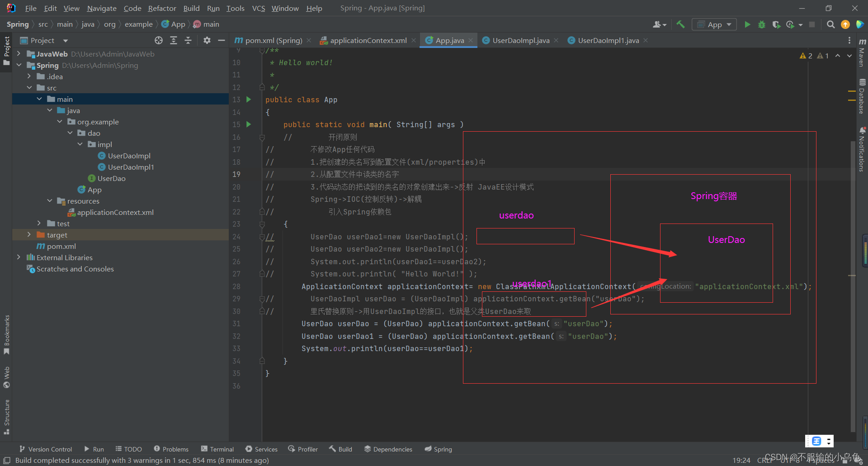868x466 pixels.
Task: Go to previous highlighted error arrow
Action: click(838, 56)
